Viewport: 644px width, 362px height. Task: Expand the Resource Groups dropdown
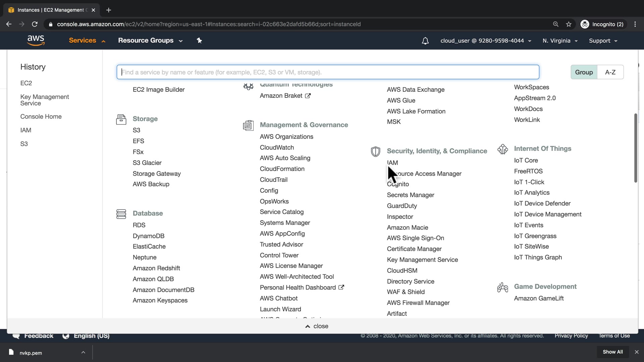point(150,41)
